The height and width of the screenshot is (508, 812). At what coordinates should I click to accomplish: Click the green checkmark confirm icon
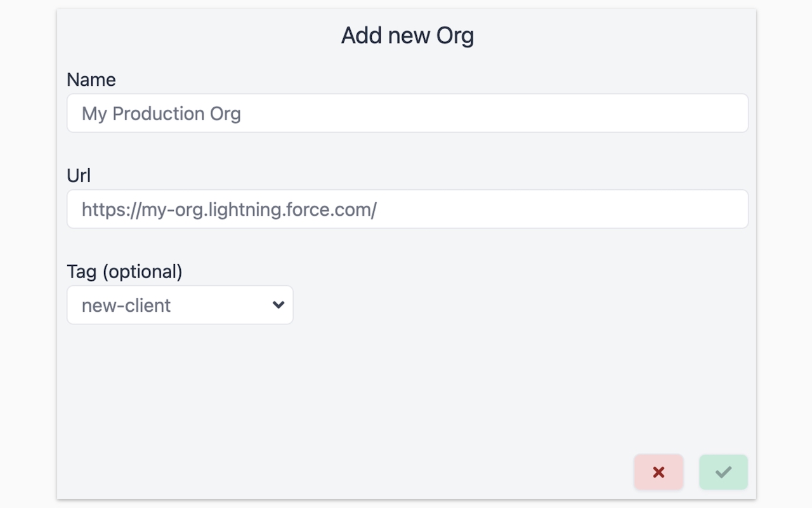(x=723, y=472)
